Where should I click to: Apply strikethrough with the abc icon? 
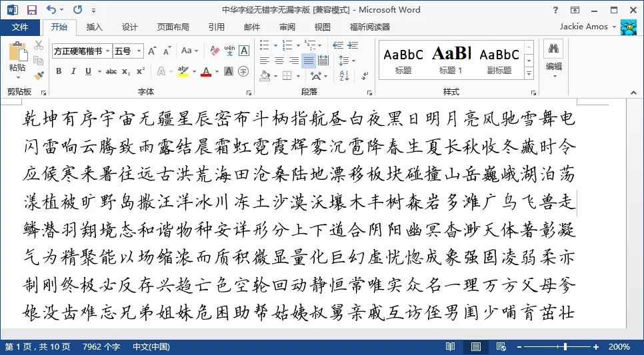pos(111,71)
